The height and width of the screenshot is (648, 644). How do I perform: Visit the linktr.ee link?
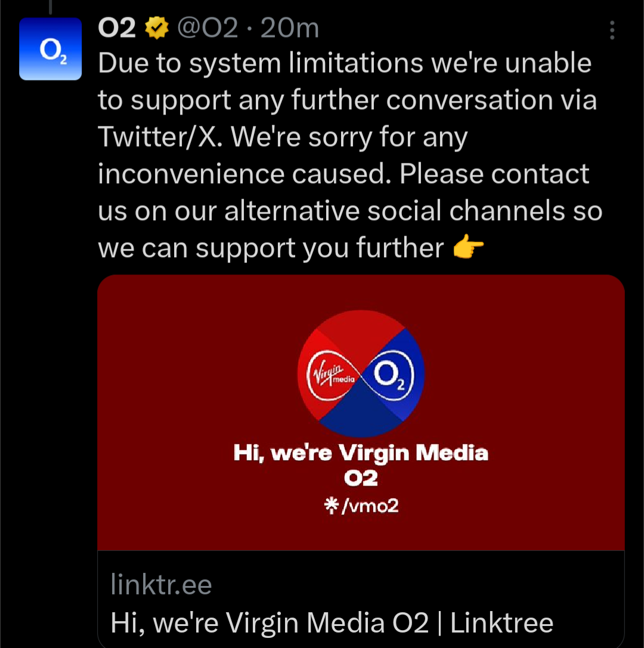pyautogui.click(x=160, y=585)
